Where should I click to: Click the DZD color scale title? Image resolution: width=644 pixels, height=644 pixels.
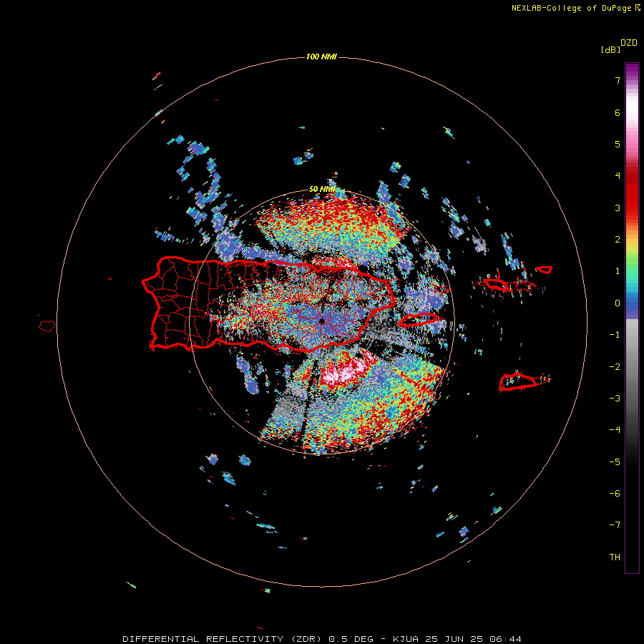click(629, 43)
